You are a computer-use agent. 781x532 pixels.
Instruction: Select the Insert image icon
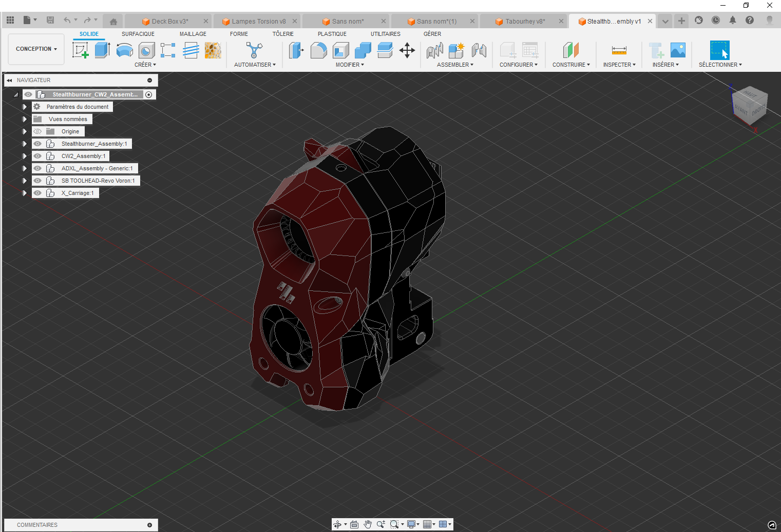coord(678,50)
